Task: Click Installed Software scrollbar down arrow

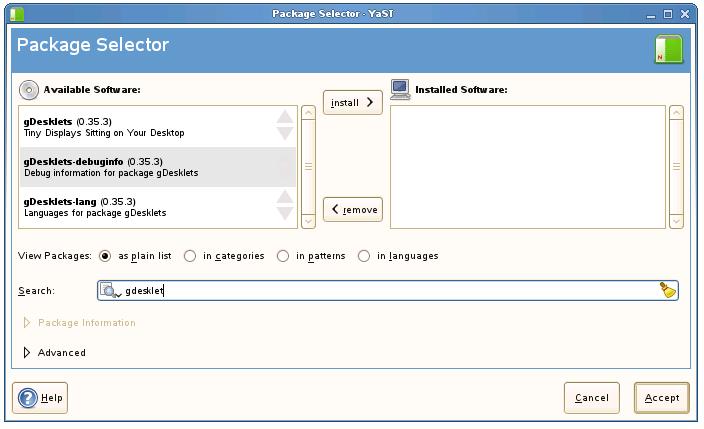Action: 676,221
